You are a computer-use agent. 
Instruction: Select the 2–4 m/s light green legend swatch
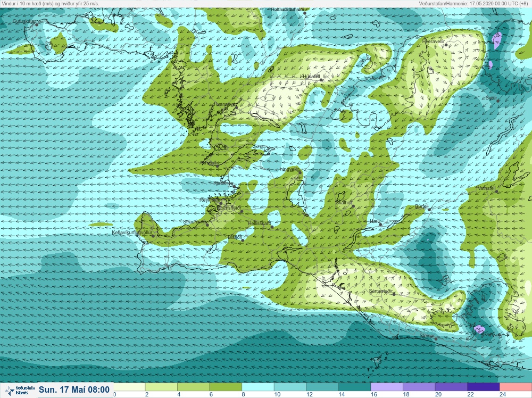pos(161,387)
